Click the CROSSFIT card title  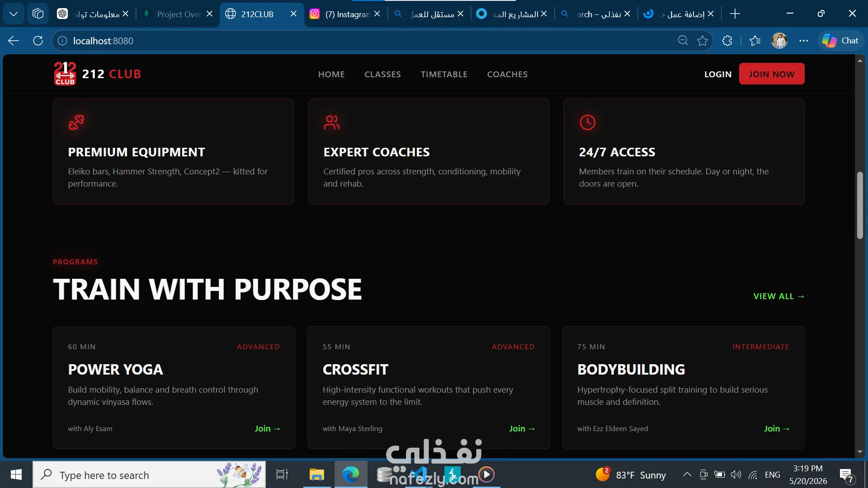[x=355, y=370]
